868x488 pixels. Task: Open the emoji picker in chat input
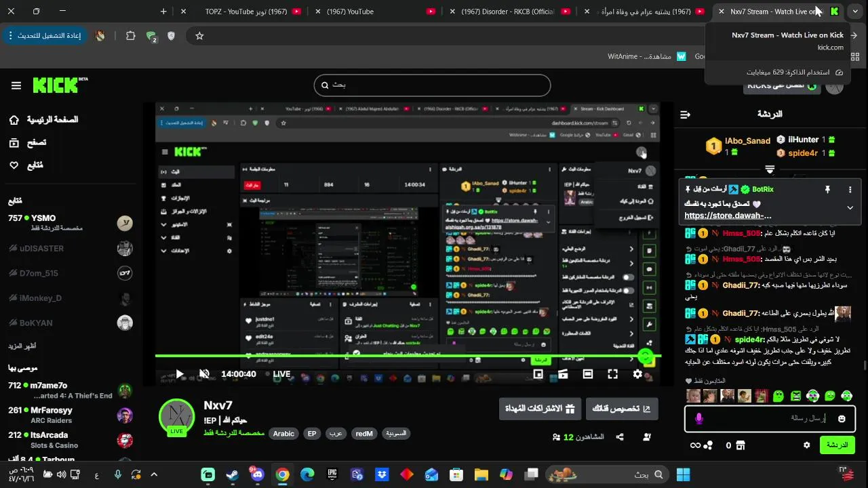point(842,419)
